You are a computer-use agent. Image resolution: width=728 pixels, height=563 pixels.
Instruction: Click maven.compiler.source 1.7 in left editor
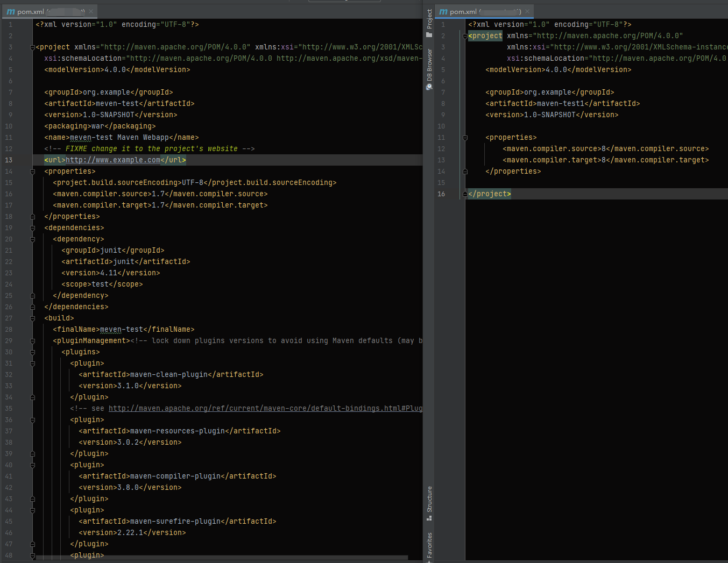(160, 194)
